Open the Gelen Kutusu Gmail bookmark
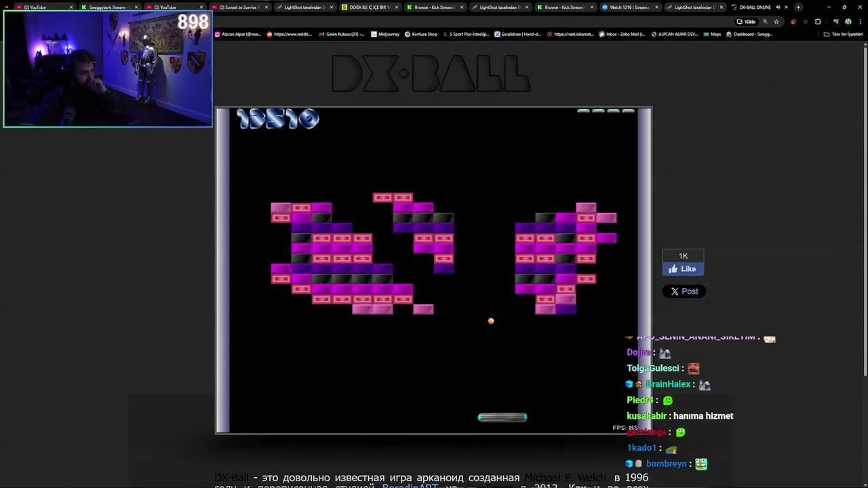 tap(342, 34)
